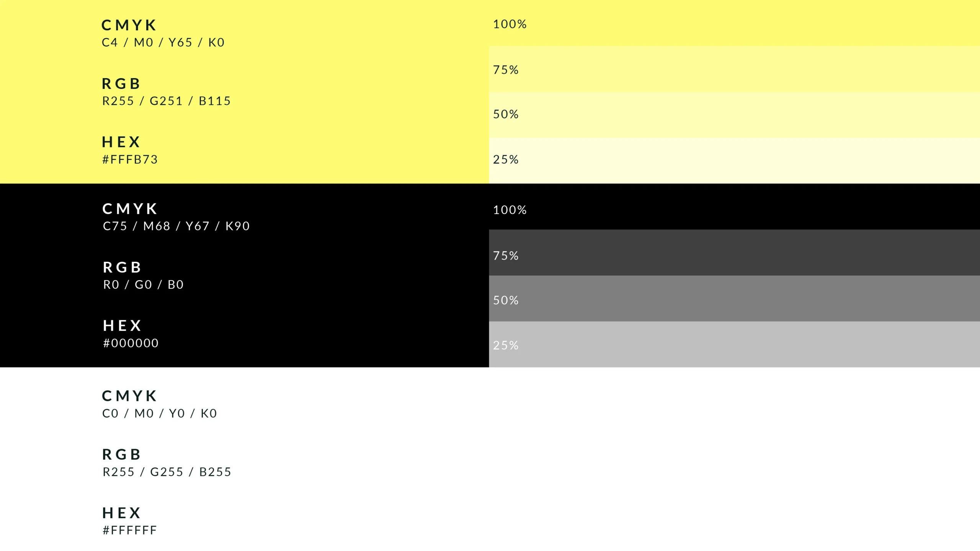
Task: Select the black RGB value R0 / G0 / B0
Action: pos(143,285)
